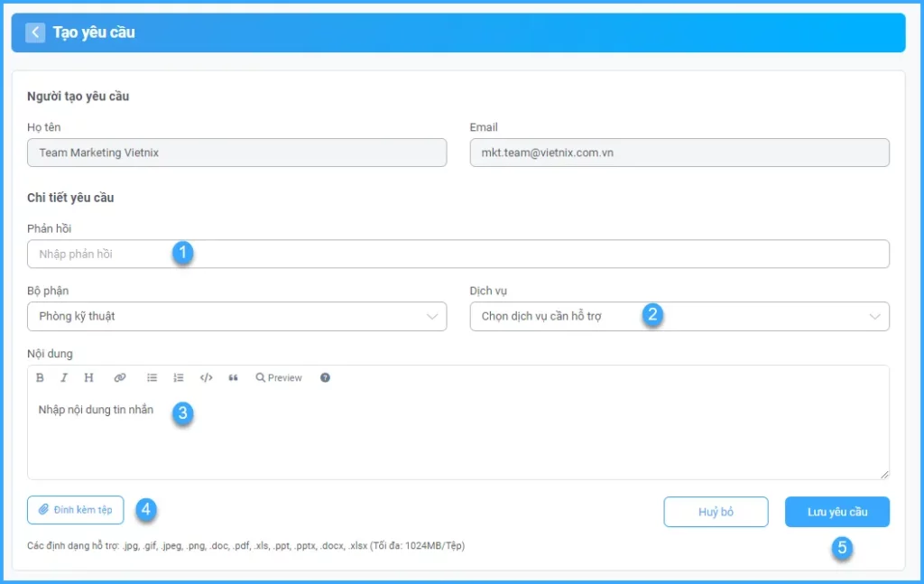
Task: Create a numbered list in the editor
Action: tap(179, 378)
